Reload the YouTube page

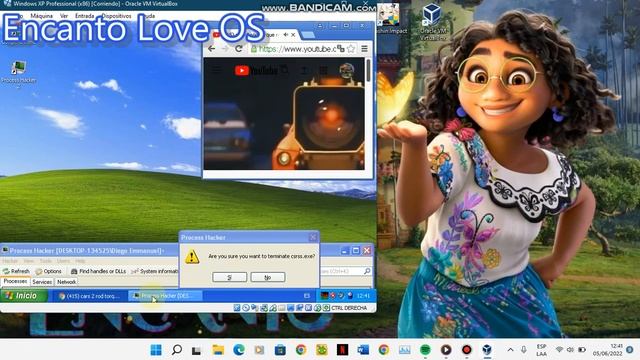pos(238,49)
